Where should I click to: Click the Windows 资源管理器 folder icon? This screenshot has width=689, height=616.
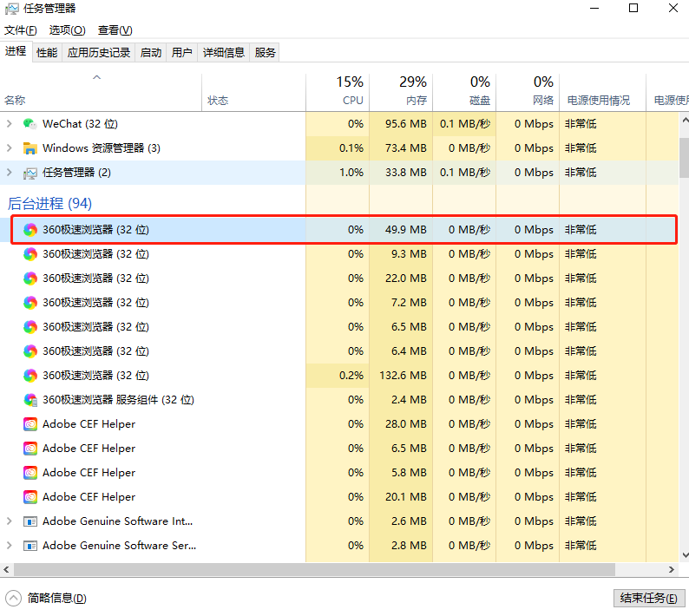pyautogui.click(x=30, y=148)
